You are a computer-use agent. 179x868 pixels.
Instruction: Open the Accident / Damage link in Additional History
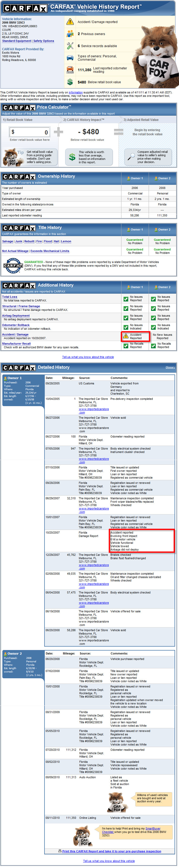(x=15, y=335)
